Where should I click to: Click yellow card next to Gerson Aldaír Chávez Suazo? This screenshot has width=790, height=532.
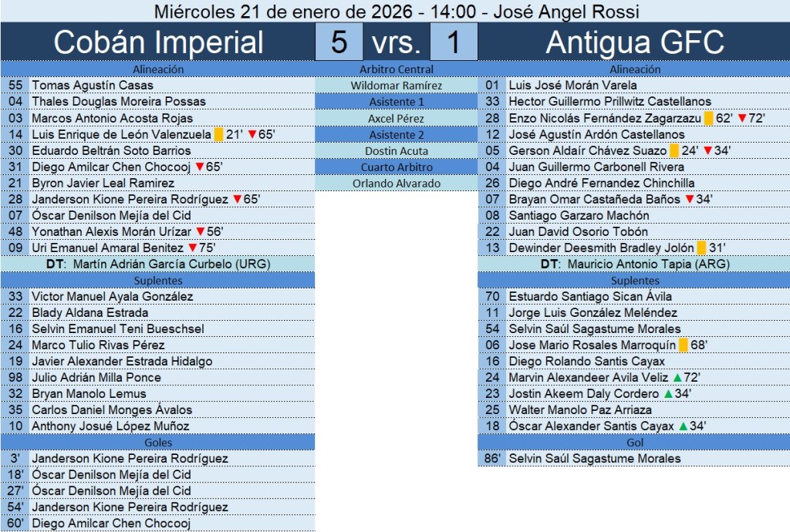tap(675, 150)
